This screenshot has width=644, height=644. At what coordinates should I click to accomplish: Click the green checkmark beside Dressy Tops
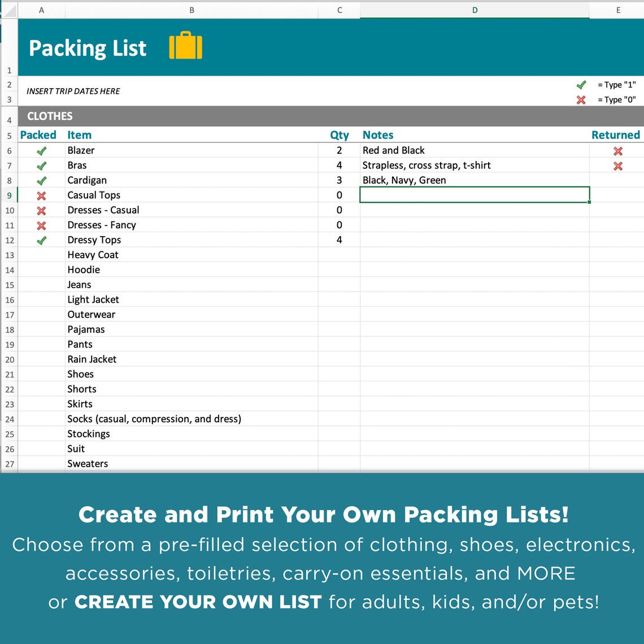point(41,240)
